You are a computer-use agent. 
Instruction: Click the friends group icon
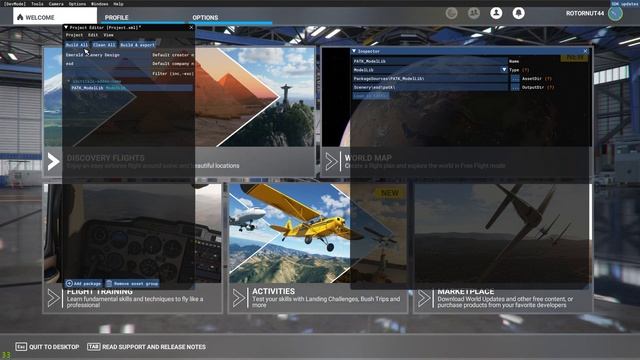click(x=474, y=13)
